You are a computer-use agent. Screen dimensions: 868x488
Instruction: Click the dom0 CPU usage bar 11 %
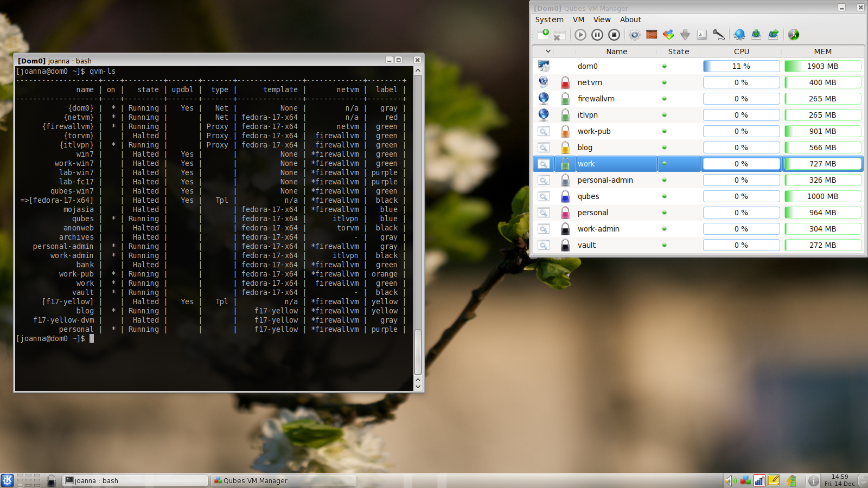[x=741, y=66]
